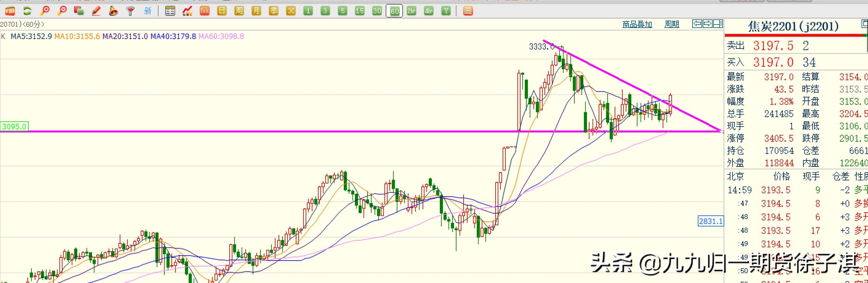Image resolution: width=868 pixels, height=283 pixels.
Task: Switch to 3-minute chart
Action: pos(325,11)
